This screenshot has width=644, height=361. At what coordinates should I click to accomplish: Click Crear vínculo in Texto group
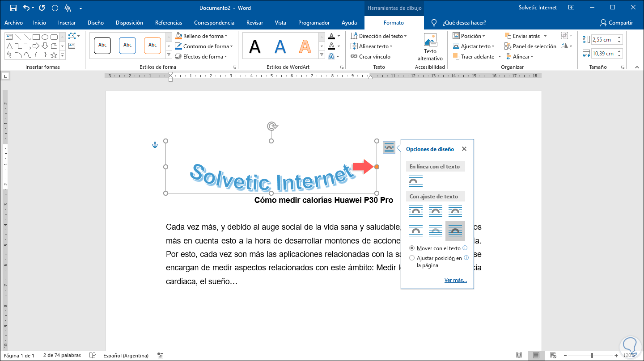[371, 57]
